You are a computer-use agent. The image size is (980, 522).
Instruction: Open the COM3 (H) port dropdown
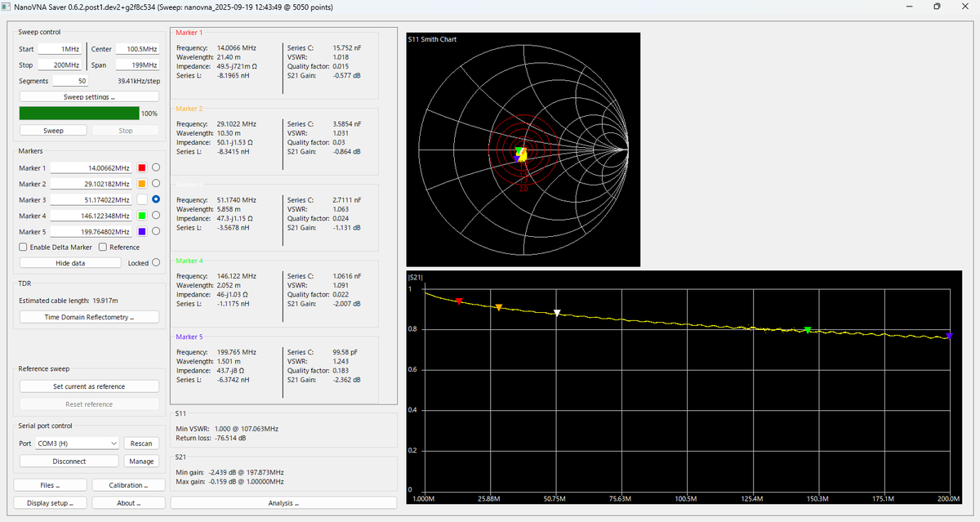pyautogui.click(x=78, y=443)
